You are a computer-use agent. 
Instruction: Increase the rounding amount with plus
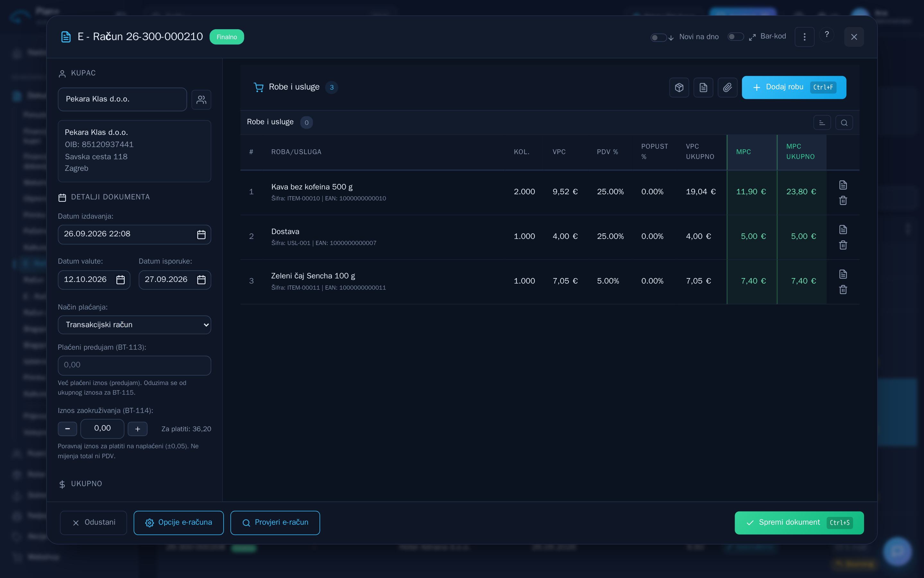[137, 429]
